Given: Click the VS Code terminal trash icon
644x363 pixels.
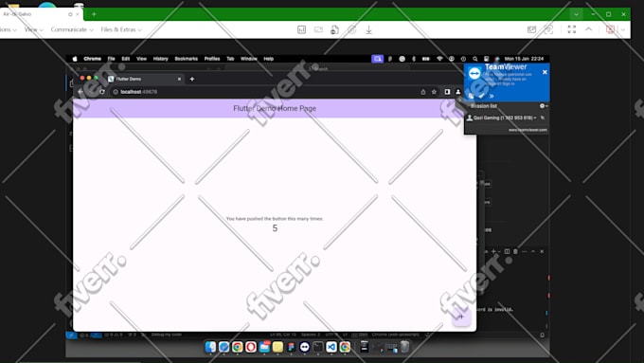Looking at the screenshot, I should click(x=515, y=251).
